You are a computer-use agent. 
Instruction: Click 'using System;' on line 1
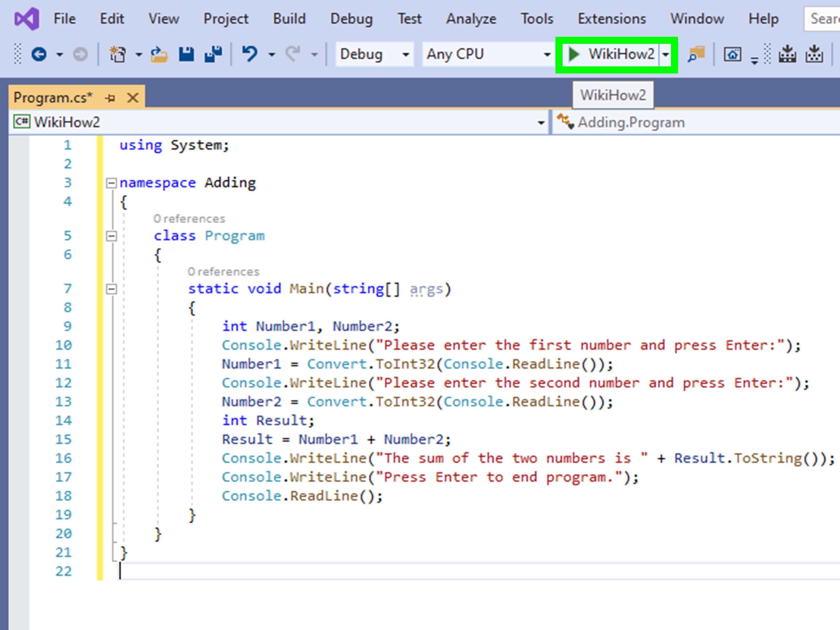(174, 145)
